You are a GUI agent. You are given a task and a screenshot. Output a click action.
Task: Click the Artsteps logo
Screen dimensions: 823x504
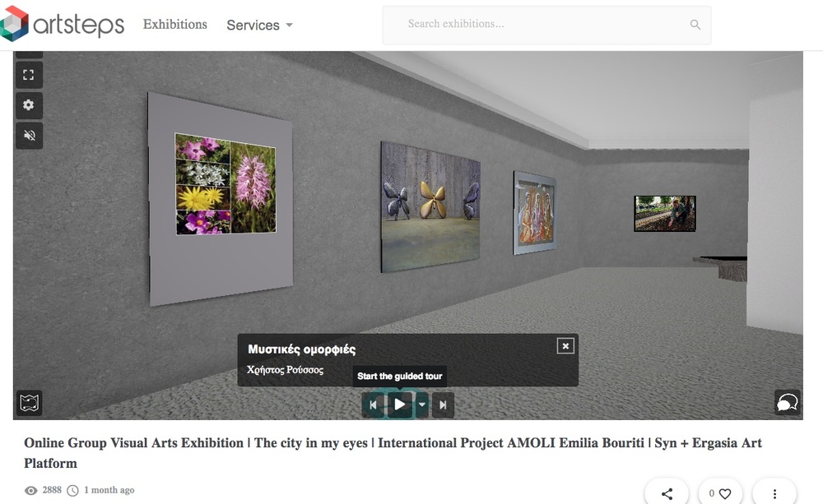coord(63,24)
